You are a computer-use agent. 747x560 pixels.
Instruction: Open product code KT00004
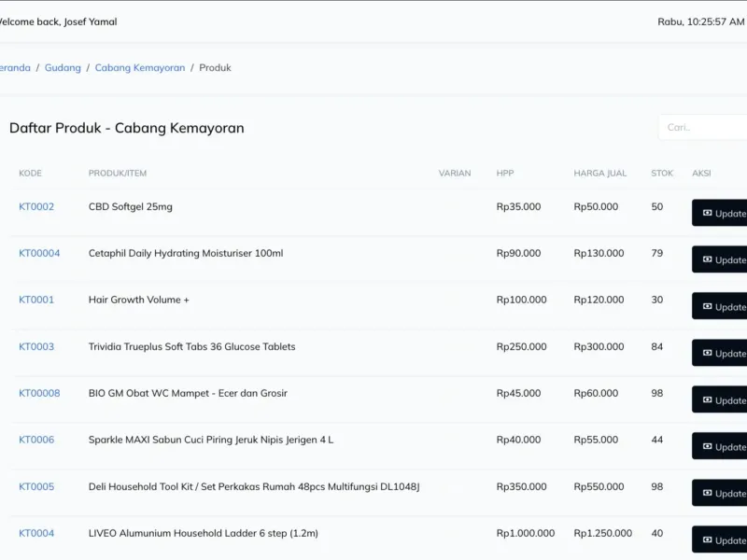click(39, 254)
